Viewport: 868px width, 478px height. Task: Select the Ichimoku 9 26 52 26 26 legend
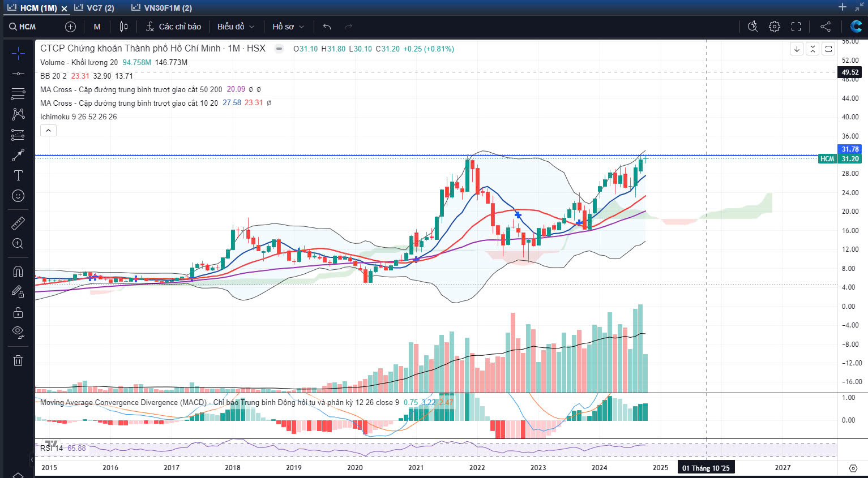point(79,117)
